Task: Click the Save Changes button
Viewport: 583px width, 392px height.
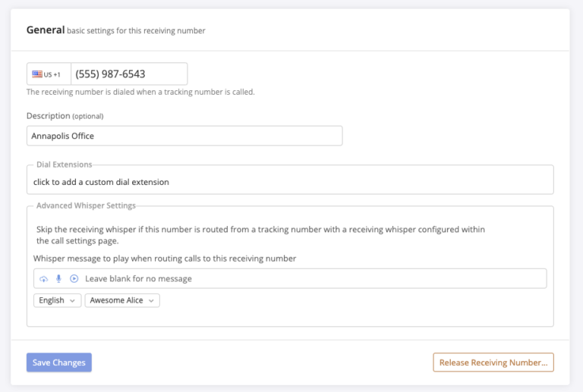Action: pos(59,362)
